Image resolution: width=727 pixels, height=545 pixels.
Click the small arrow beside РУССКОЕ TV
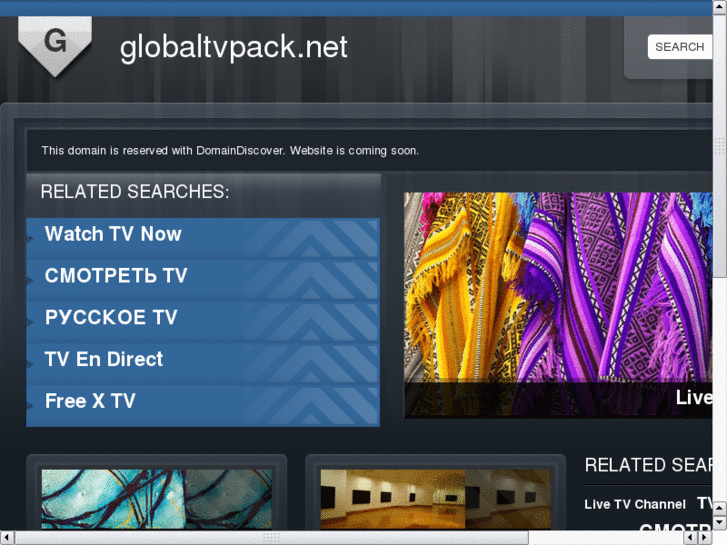31,322
